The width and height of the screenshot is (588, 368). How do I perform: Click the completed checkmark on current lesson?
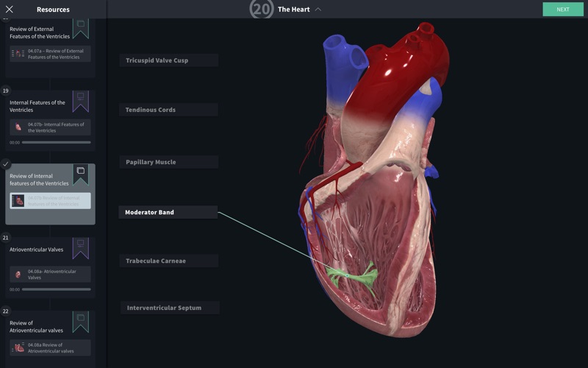[6, 163]
